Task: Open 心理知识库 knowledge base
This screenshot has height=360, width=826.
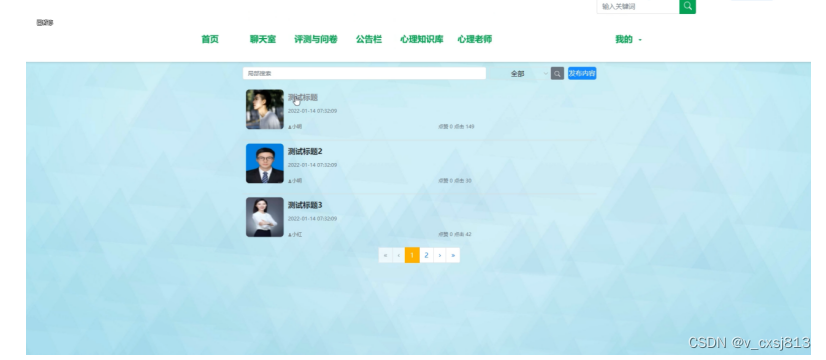Action: tap(421, 39)
